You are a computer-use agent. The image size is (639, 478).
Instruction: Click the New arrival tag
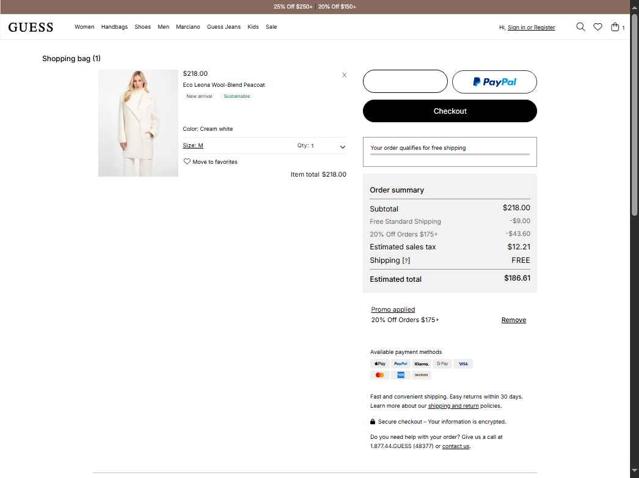coord(199,96)
